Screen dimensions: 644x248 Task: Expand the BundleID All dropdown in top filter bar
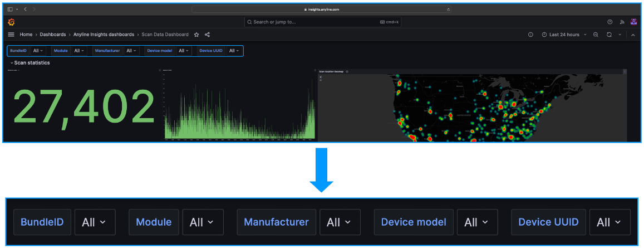pyautogui.click(x=38, y=51)
